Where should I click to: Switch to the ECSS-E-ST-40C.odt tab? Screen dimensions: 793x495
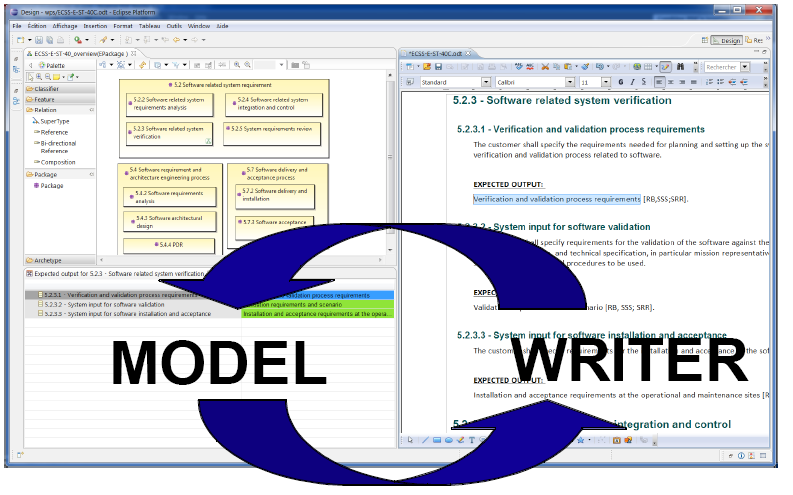coord(437,53)
